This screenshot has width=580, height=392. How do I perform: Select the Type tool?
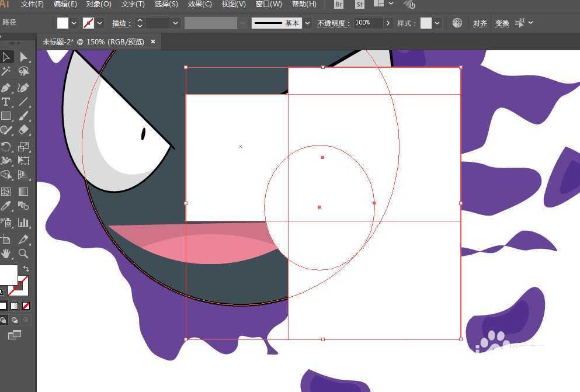coord(6,102)
